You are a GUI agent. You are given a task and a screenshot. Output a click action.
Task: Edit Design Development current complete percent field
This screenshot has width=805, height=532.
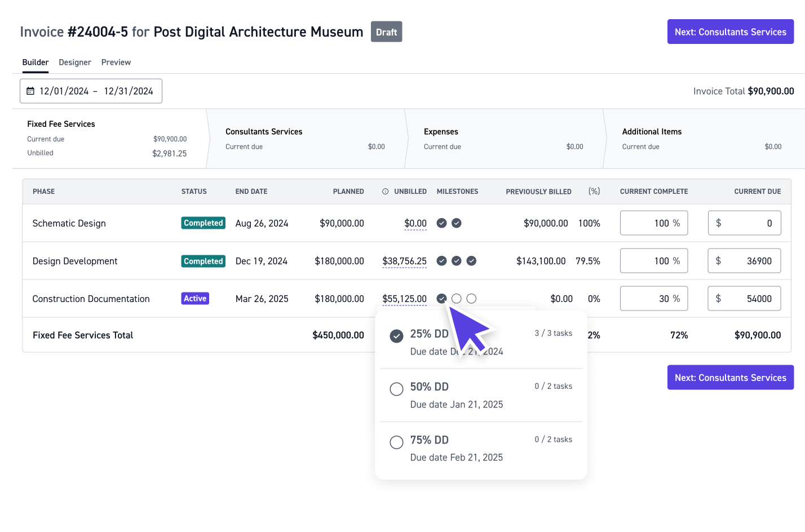tap(654, 261)
